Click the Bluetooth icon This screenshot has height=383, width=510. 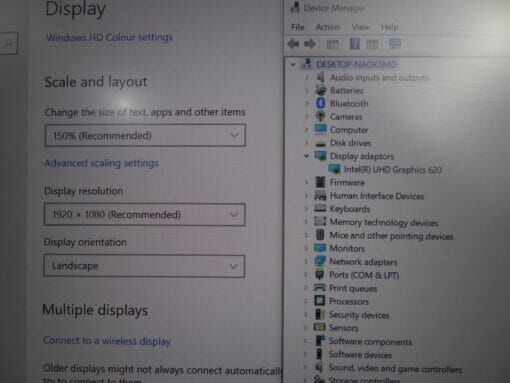320,103
